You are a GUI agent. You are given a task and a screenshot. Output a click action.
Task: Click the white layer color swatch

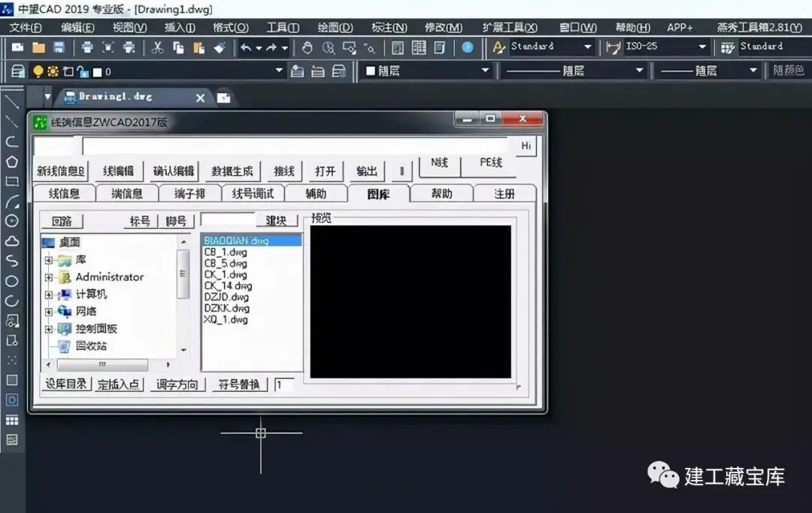pyautogui.click(x=97, y=72)
